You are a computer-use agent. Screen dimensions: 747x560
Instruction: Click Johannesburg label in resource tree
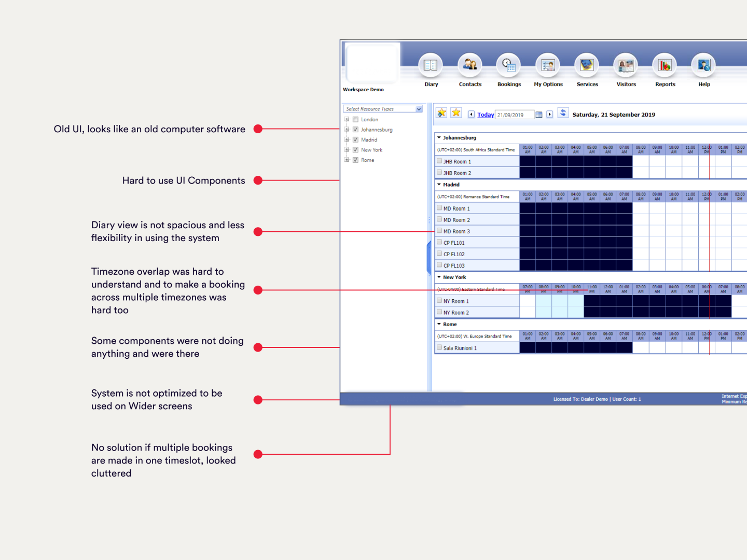click(377, 130)
